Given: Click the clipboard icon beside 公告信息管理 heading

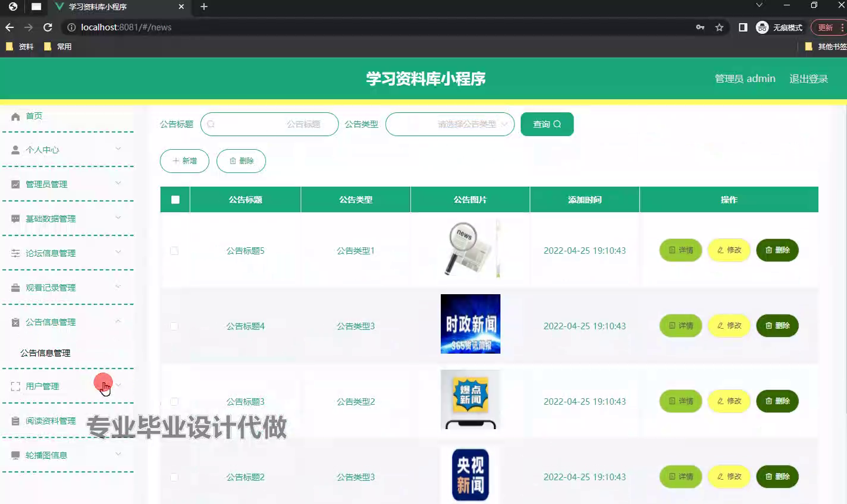Looking at the screenshot, I should click(x=15, y=322).
